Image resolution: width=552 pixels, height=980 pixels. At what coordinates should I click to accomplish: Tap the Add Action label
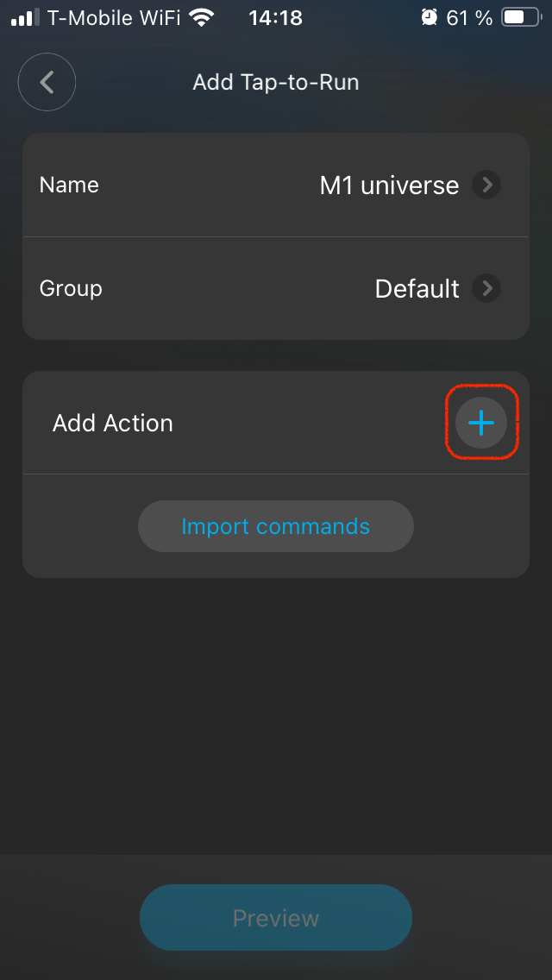click(113, 423)
